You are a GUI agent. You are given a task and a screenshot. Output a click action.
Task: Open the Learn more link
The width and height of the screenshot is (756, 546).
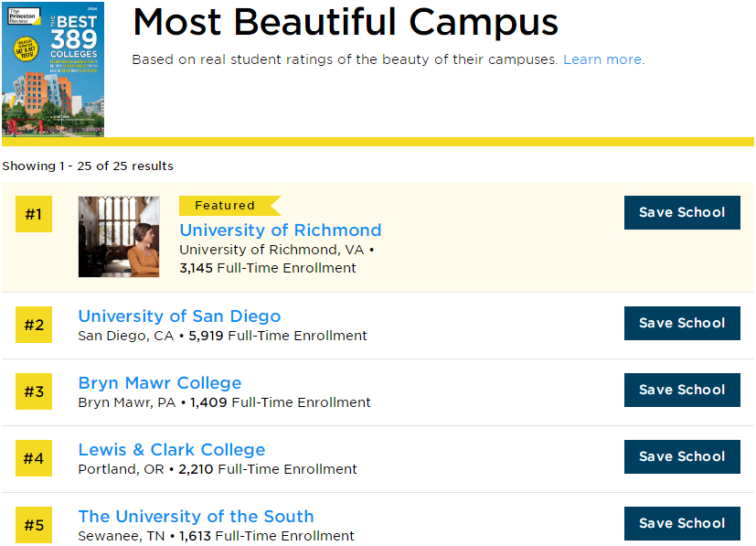click(x=602, y=59)
